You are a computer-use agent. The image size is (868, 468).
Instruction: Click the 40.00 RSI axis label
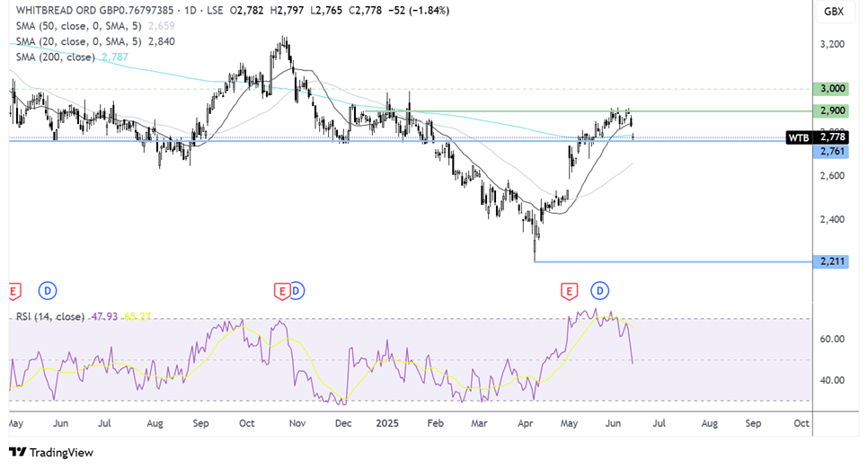click(831, 380)
